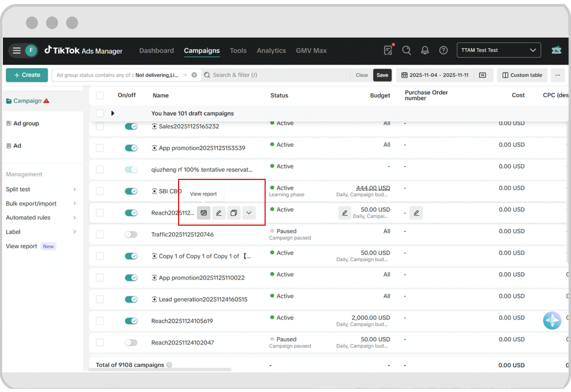Screen dimensions: 571x392
Task: Open the TTAM Test Test account dropdown
Action: point(498,50)
